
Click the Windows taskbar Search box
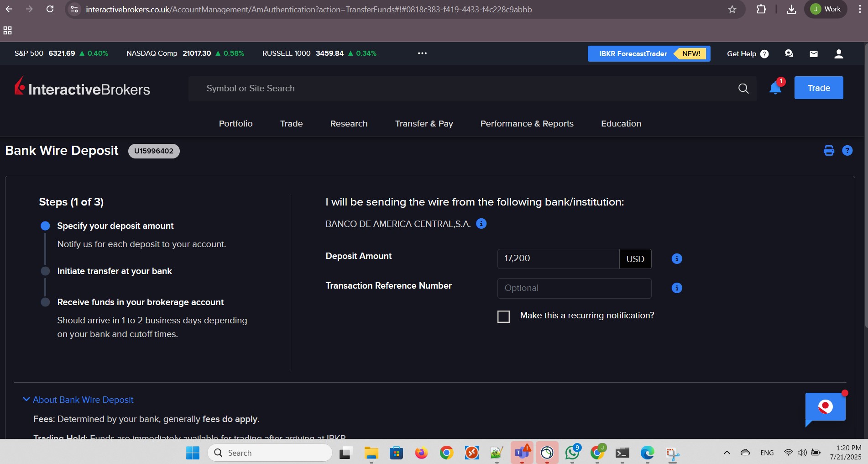[270, 453]
